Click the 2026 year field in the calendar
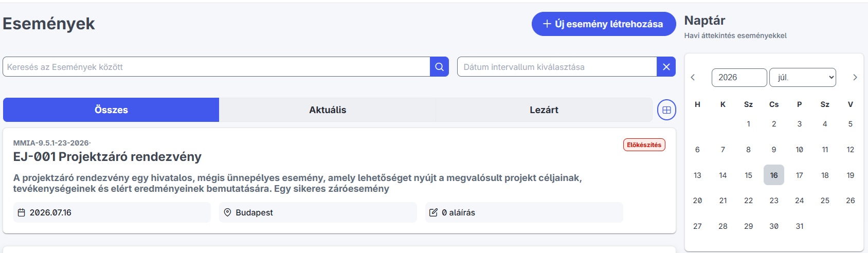This screenshot has width=868, height=253. coord(739,78)
